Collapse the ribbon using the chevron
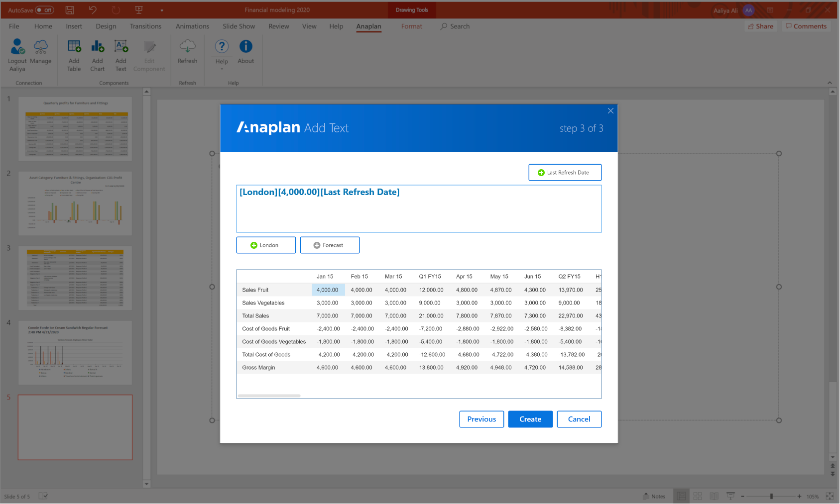The image size is (840, 504). [830, 83]
